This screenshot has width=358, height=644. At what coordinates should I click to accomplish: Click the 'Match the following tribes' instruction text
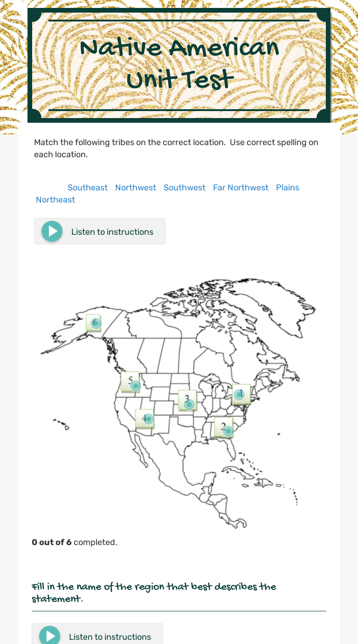pyautogui.click(x=176, y=148)
